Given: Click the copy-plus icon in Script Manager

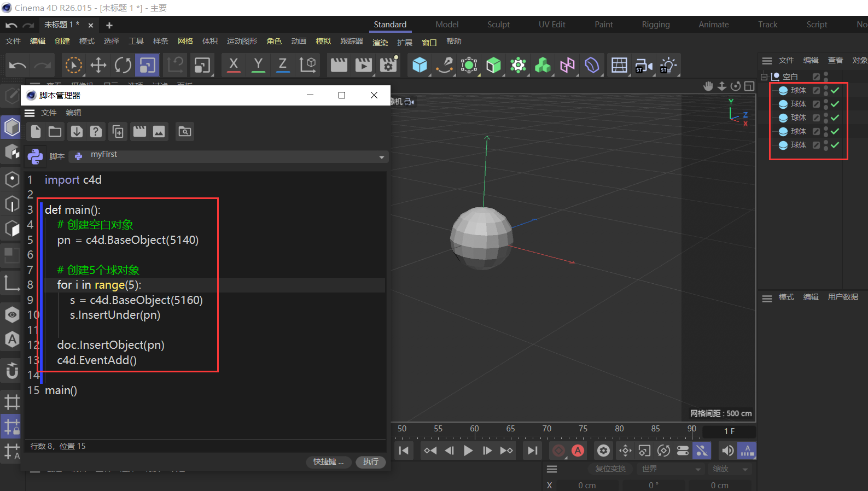Looking at the screenshot, I should 118,131.
